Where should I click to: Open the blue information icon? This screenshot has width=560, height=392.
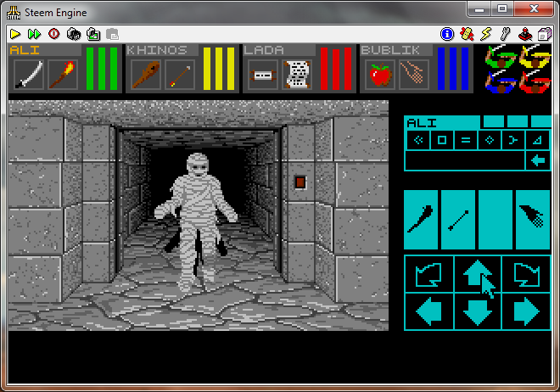[x=447, y=34]
